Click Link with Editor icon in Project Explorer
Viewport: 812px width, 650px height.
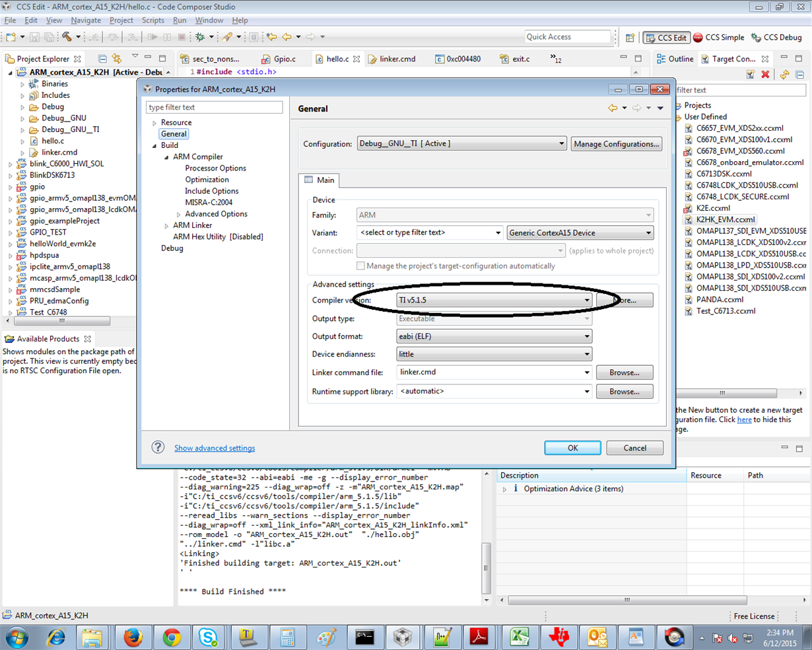click(x=118, y=59)
